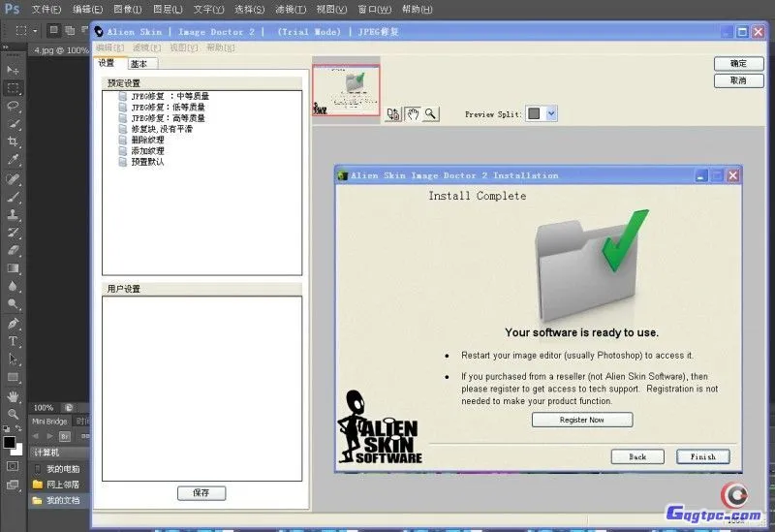The width and height of the screenshot is (775, 532).
Task: Click the 取消 button in Image Doctor
Action: pyautogui.click(x=738, y=80)
